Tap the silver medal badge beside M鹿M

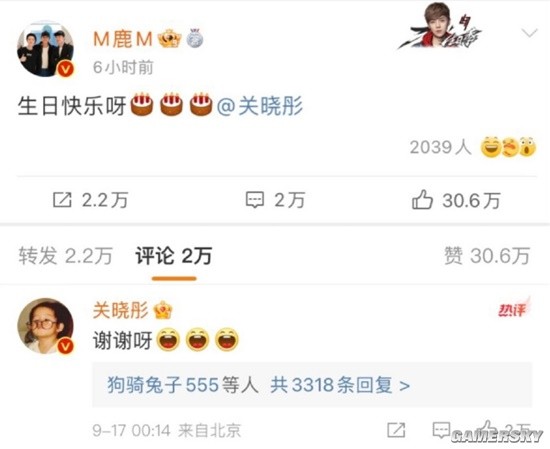coord(195,38)
